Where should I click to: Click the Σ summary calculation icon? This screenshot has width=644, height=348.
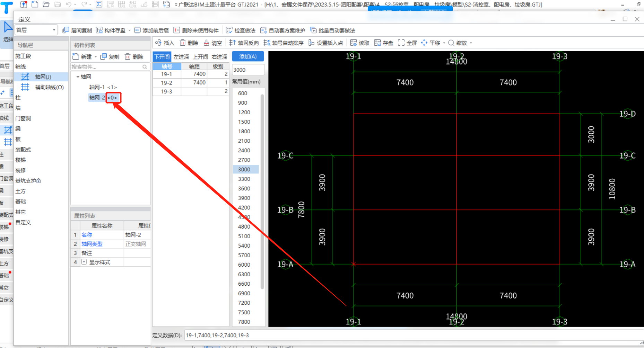click(x=99, y=4)
